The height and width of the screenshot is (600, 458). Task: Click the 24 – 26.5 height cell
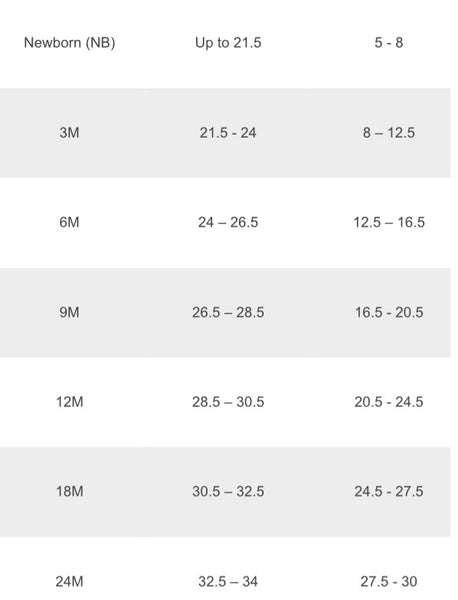tap(228, 222)
